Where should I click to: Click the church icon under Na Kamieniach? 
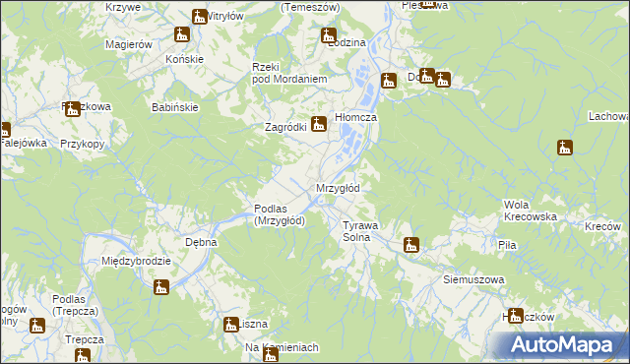coord(271,355)
